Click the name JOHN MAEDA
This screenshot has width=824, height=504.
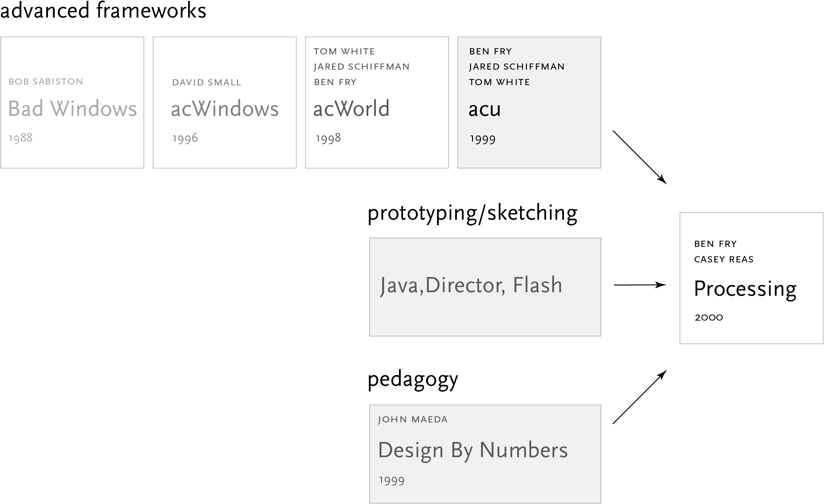[413, 420]
